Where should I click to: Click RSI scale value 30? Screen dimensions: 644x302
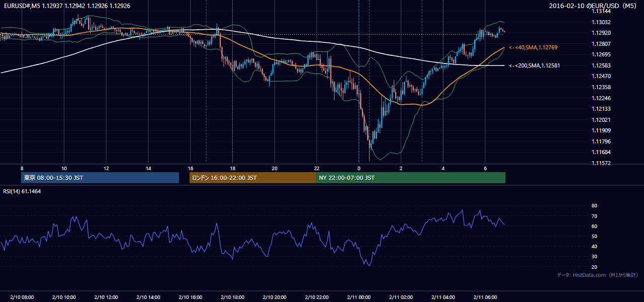[x=594, y=257]
